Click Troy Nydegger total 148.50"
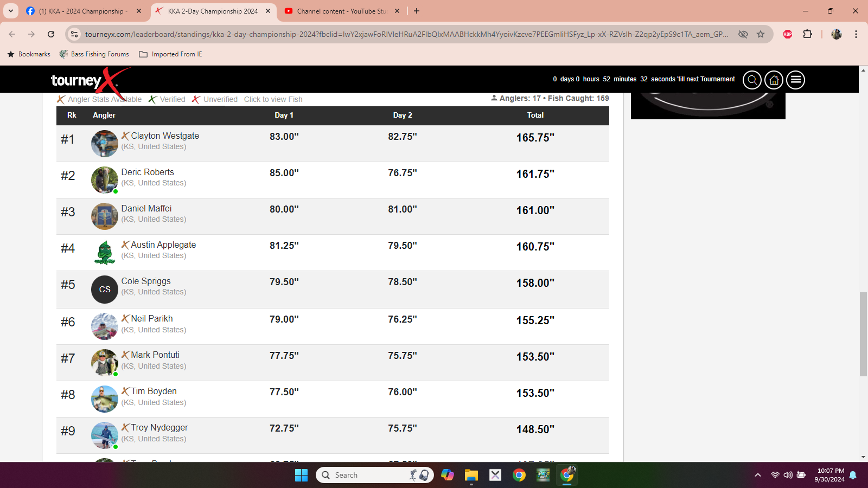 click(535, 429)
